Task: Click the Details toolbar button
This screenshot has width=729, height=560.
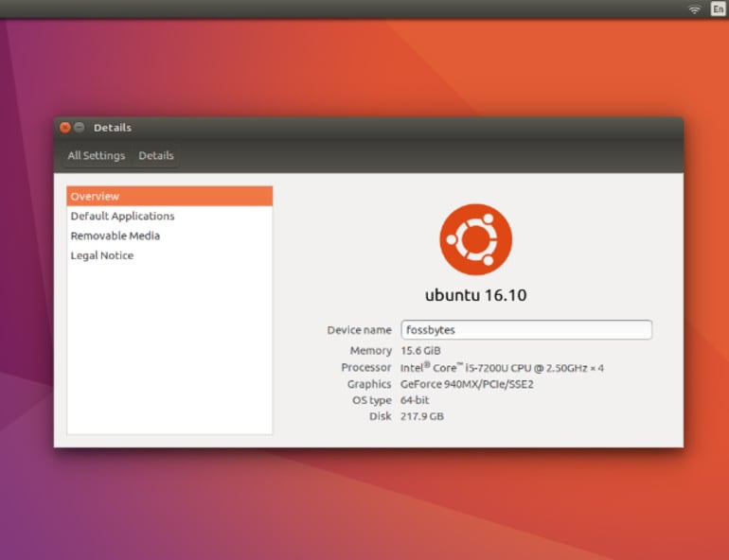Action: coord(156,155)
